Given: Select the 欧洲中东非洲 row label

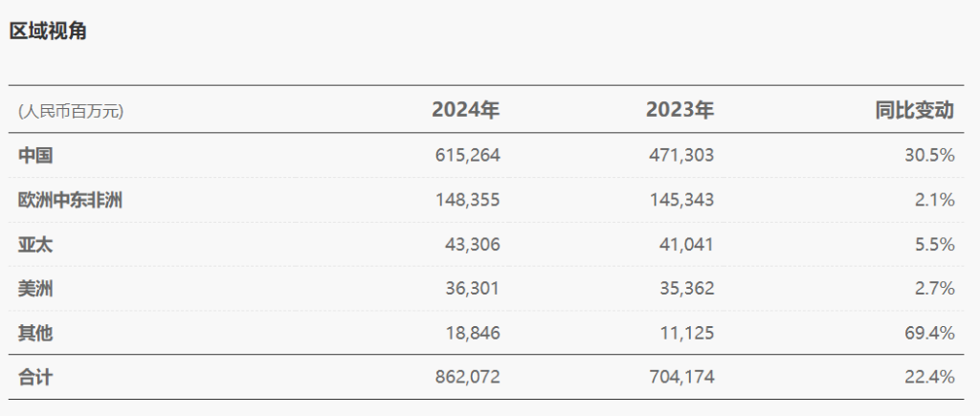Looking at the screenshot, I should [70, 200].
